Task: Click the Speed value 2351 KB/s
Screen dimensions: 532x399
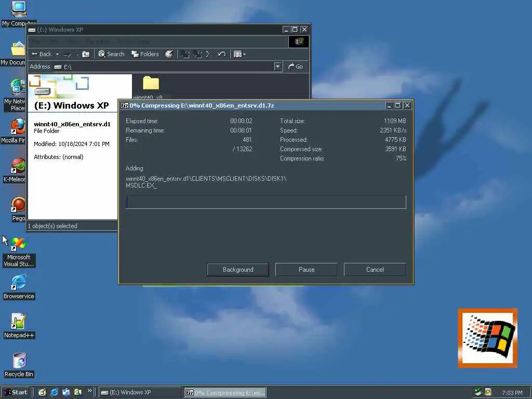Action: pyautogui.click(x=393, y=130)
